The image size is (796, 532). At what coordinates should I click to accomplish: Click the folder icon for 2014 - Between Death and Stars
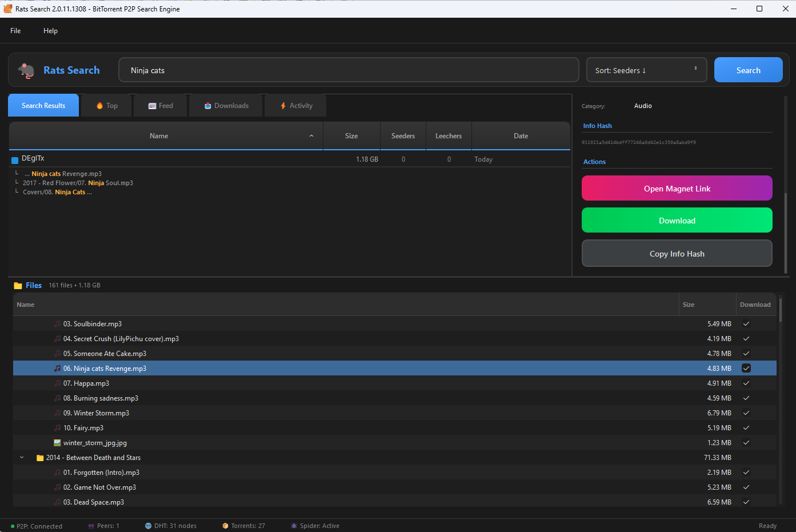click(40, 458)
